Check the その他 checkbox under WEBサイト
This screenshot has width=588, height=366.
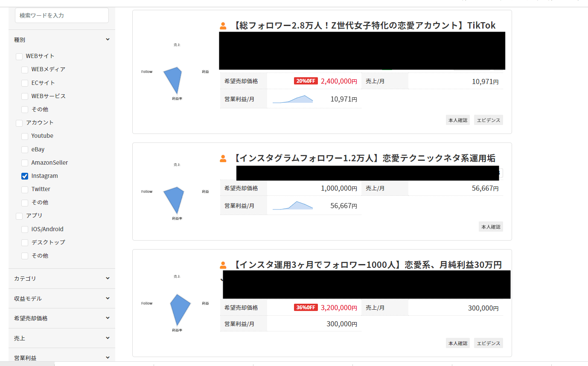pyautogui.click(x=25, y=110)
